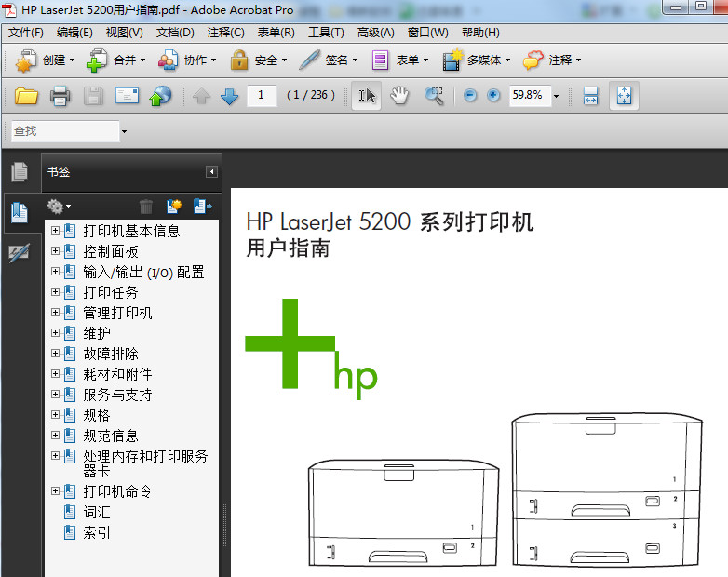Expand current bookmark icon
Viewport: 728px width, 577px height.
(x=202, y=206)
